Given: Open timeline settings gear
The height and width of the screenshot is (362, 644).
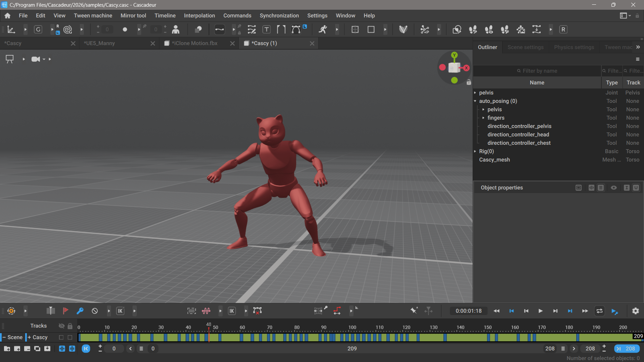Looking at the screenshot, I should (635, 311).
